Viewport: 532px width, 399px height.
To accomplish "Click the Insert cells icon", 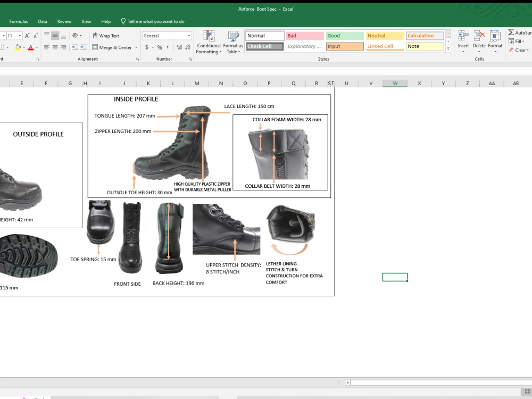I will pos(463,36).
